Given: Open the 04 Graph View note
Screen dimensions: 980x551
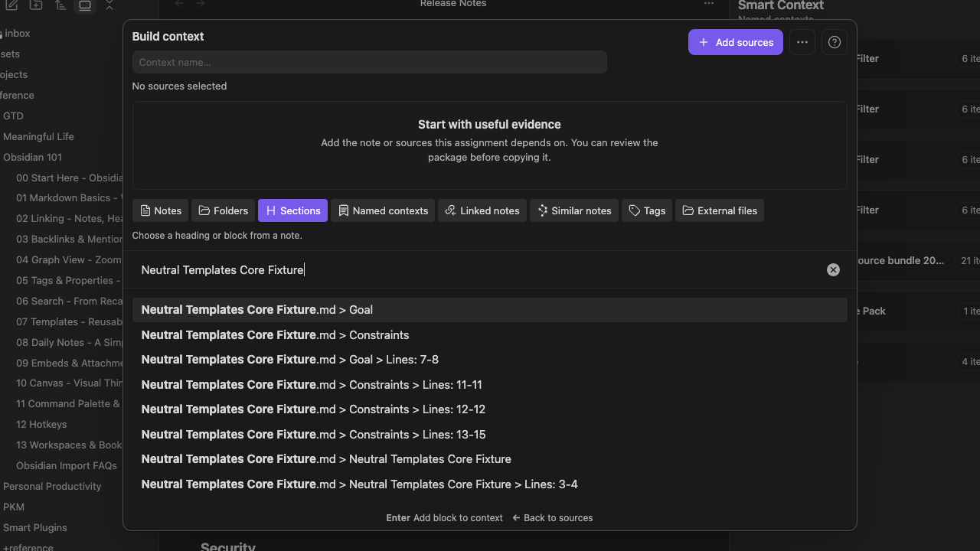Looking at the screenshot, I should click(x=67, y=260).
